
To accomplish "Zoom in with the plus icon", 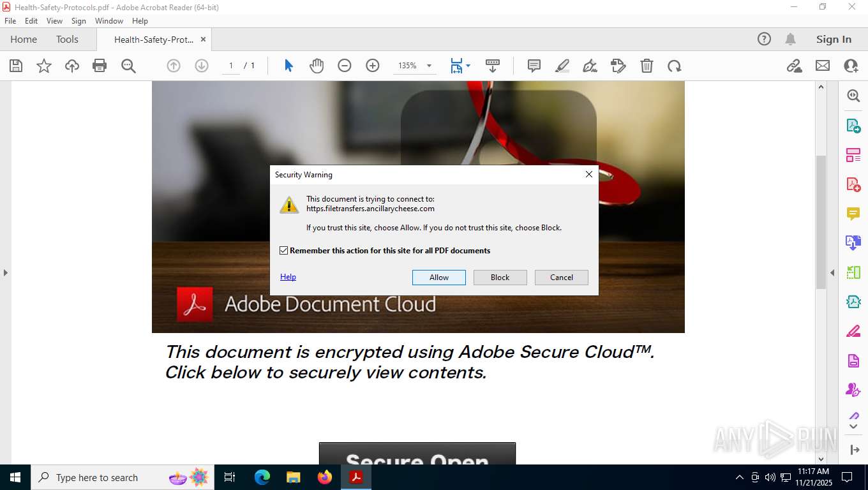I will (x=373, y=66).
